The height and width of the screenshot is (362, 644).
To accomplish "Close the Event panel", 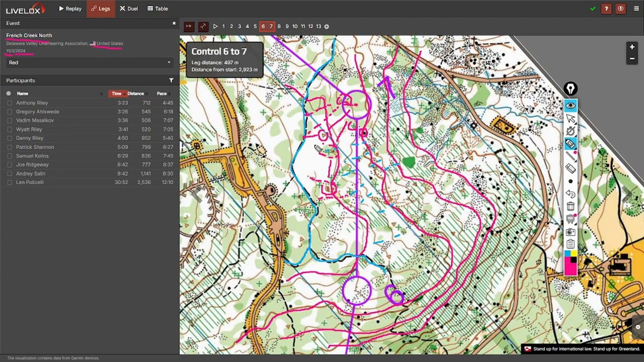I will coord(174,23).
